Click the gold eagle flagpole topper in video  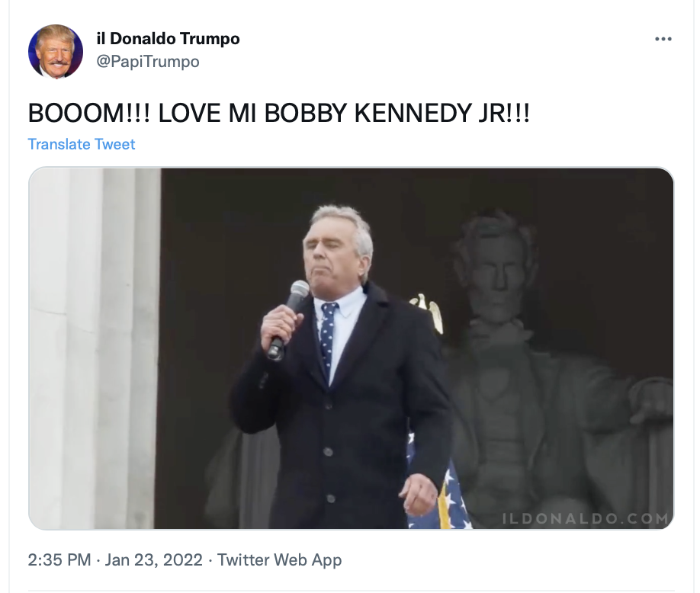point(429,313)
